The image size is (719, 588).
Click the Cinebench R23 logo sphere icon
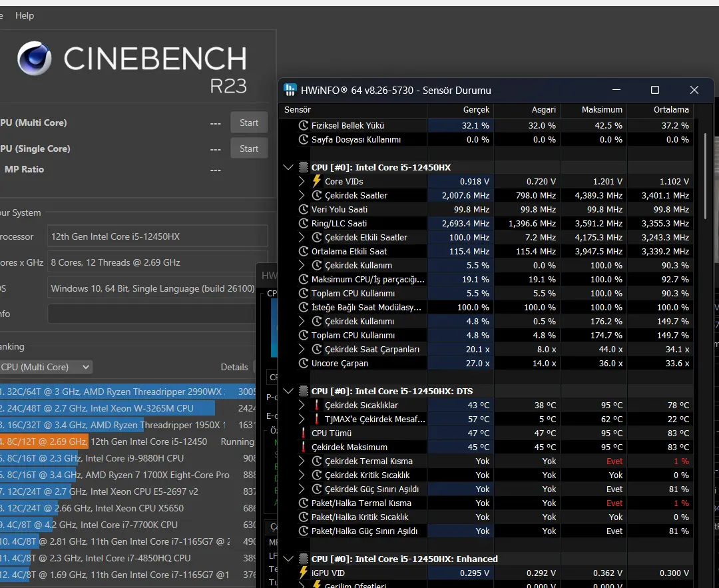click(35, 58)
